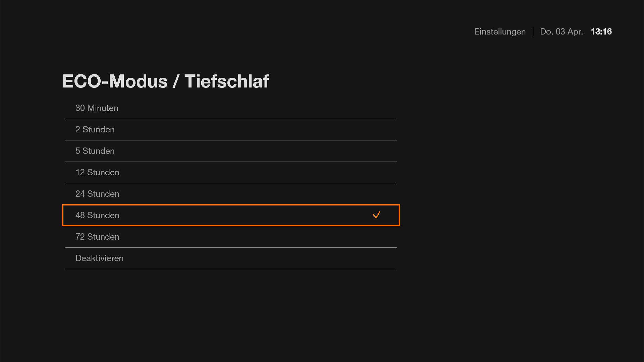The width and height of the screenshot is (644, 362).
Task: Click the word Tiefschlaf in the title
Action: coord(227,81)
